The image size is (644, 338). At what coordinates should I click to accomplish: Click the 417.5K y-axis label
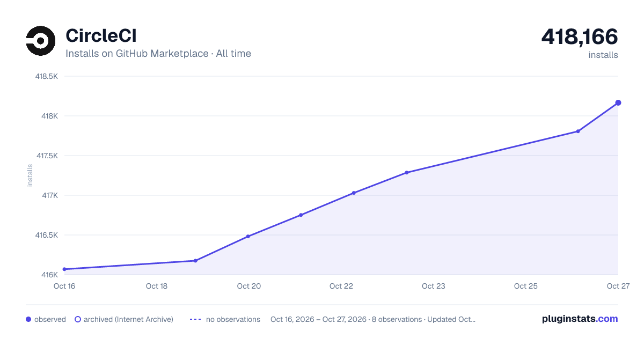click(47, 156)
